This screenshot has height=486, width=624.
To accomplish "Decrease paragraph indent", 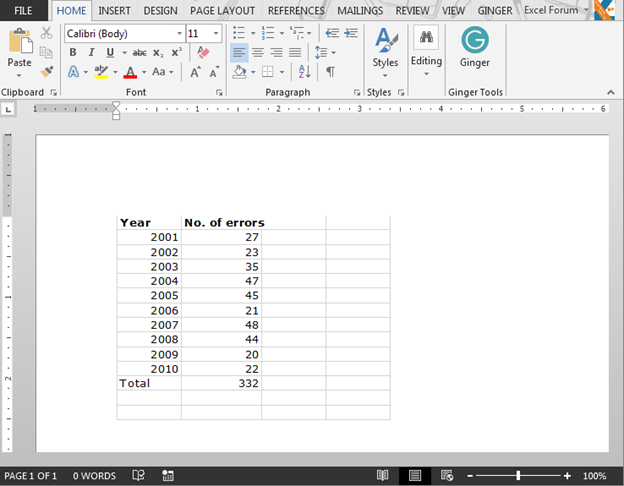I will (332, 33).
